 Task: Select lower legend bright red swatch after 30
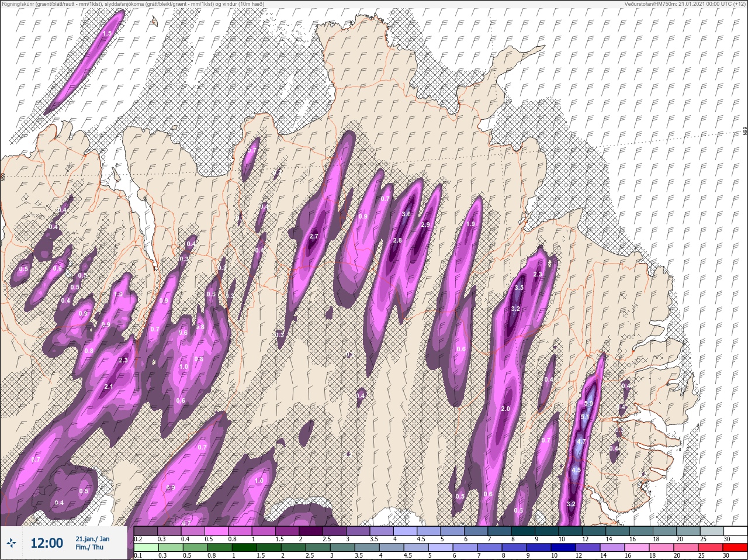pos(735,548)
